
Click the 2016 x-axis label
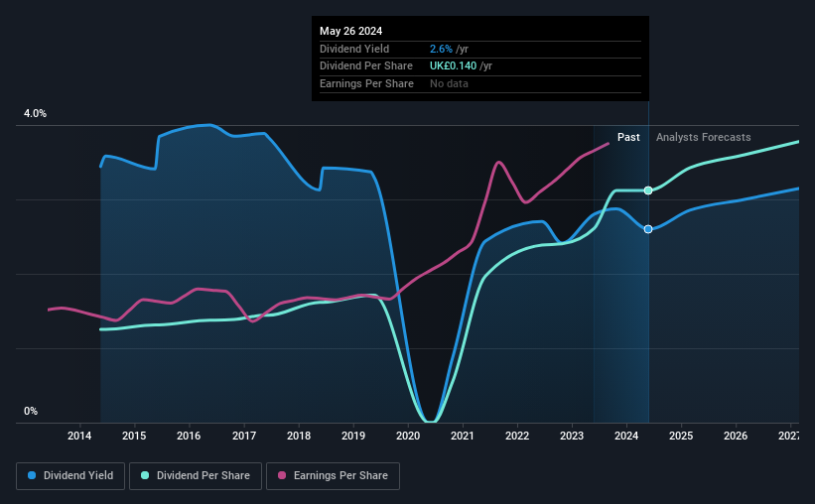[x=189, y=436]
